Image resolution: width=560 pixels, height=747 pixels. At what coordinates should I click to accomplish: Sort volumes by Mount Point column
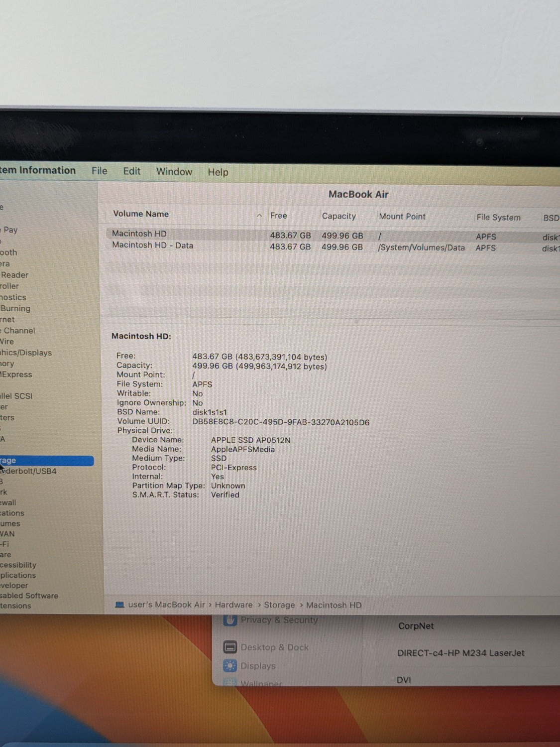(402, 217)
